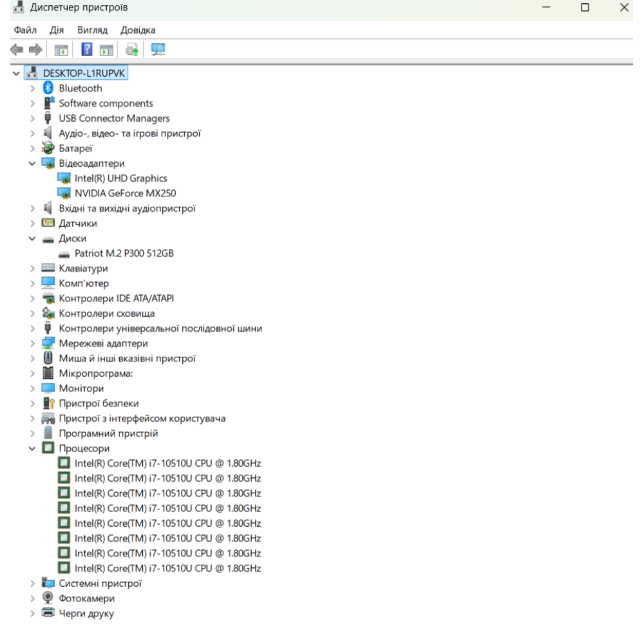This screenshot has width=644, height=644.
Task: Click the Show/Hide Action Pane toolbar icon
Action: click(107, 50)
